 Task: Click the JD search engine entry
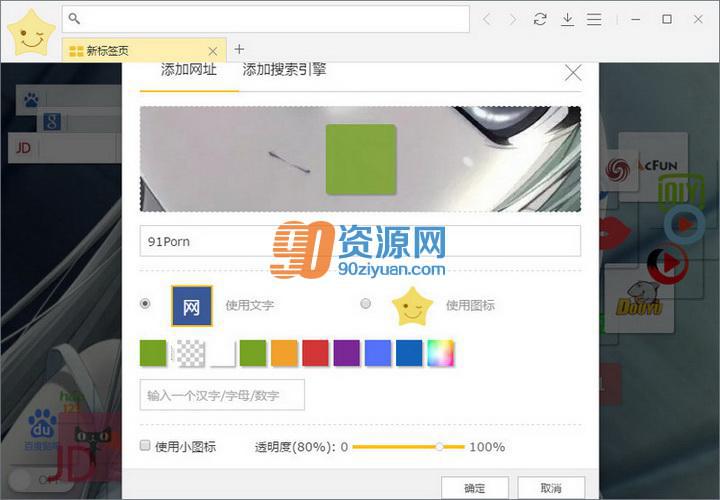click(x=63, y=148)
